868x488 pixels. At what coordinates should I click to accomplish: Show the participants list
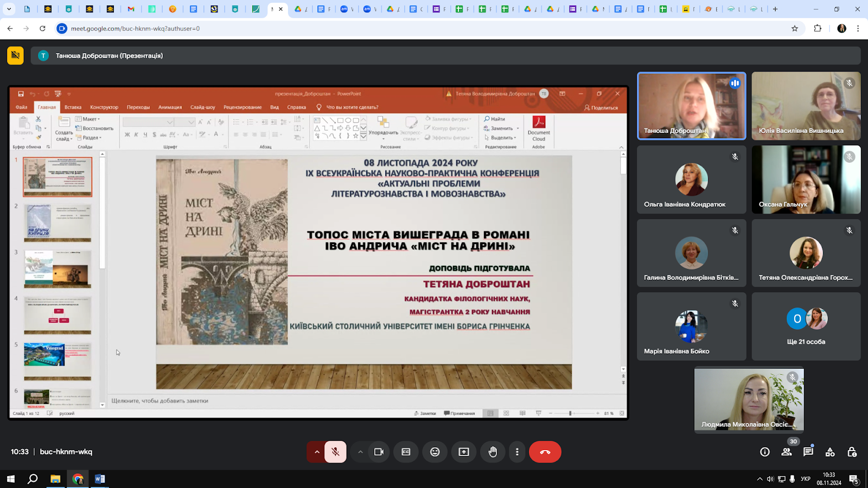click(787, 452)
